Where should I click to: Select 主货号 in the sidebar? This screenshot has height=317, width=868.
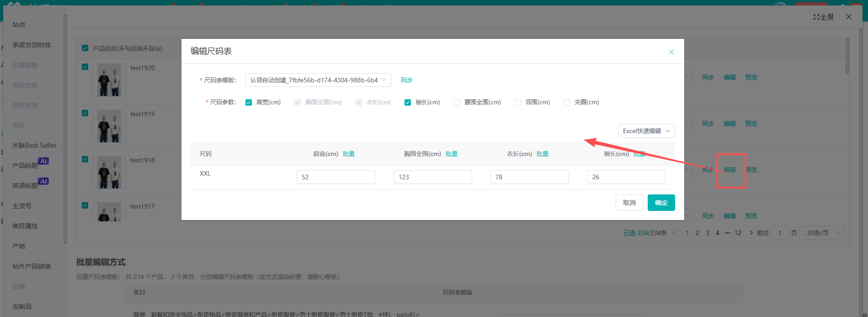click(22, 206)
